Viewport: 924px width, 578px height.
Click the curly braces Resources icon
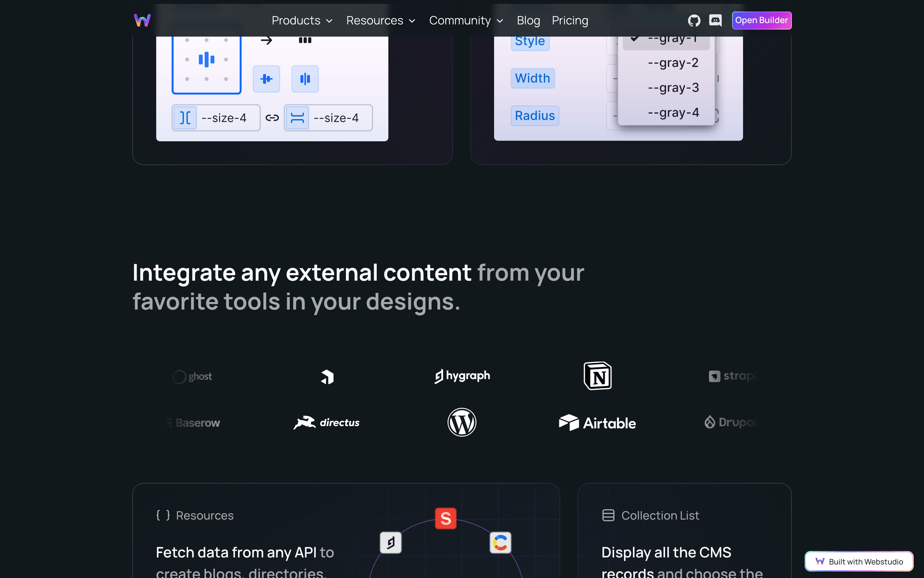click(163, 515)
